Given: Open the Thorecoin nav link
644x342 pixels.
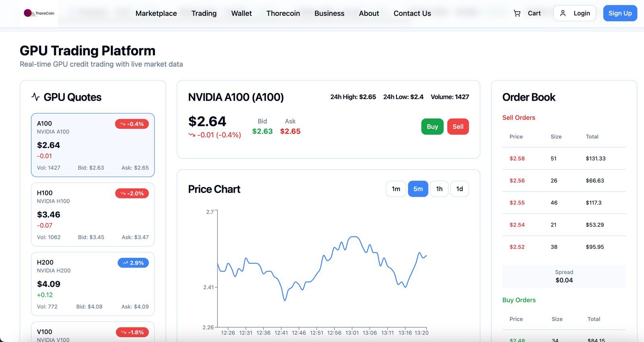Looking at the screenshot, I should point(283,13).
